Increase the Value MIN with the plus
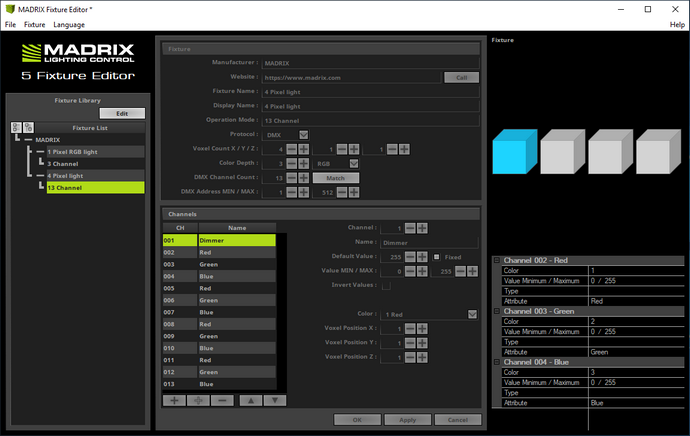Screen dimensions: 690x436 click(422, 271)
